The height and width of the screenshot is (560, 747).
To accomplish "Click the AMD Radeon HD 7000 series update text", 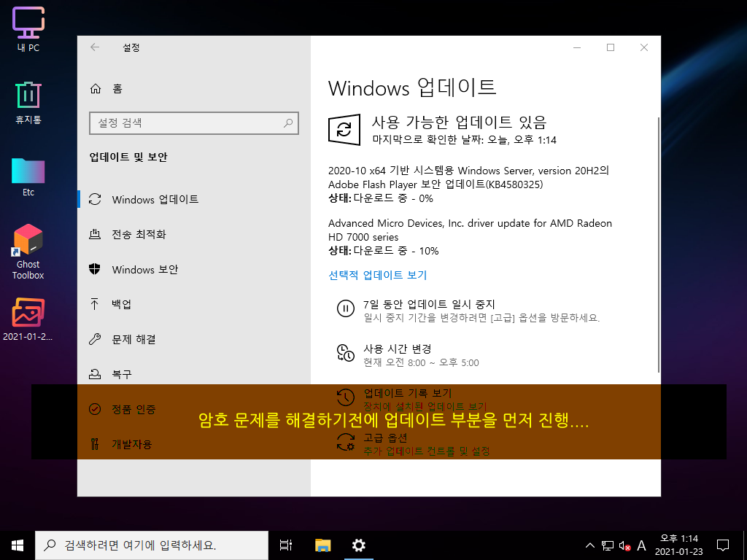I will pyautogui.click(x=470, y=230).
